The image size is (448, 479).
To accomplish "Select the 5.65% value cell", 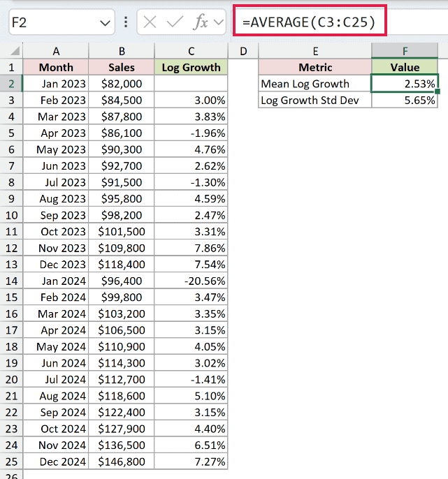I will coord(405,101).
